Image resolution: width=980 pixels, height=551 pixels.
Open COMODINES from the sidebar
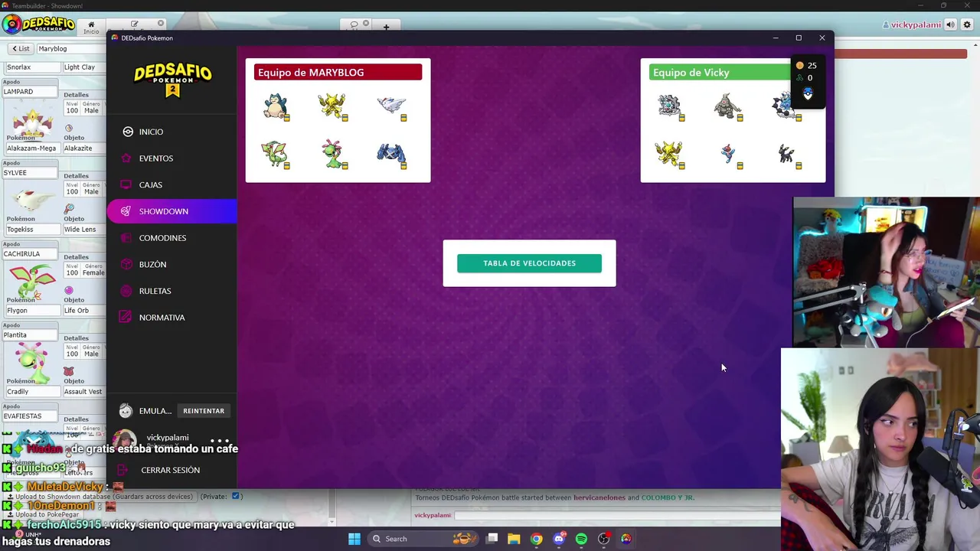[171, 238]
